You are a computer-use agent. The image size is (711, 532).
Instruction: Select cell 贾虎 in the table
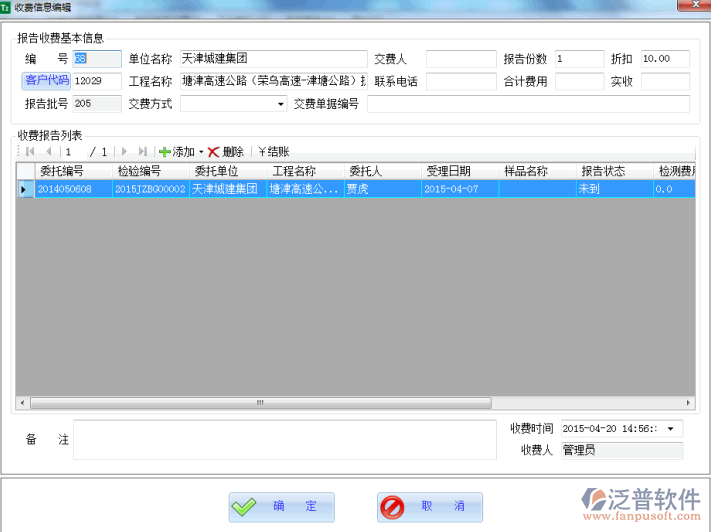pos(383,189)
